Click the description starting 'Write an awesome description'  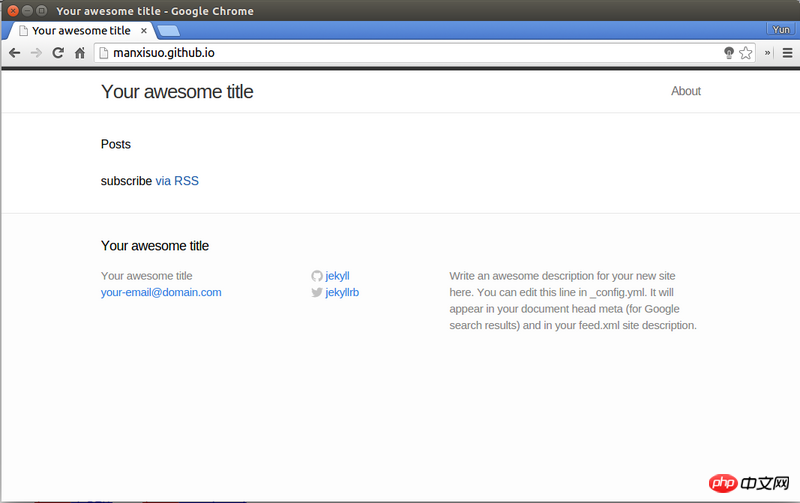click(x=573, y=300)
